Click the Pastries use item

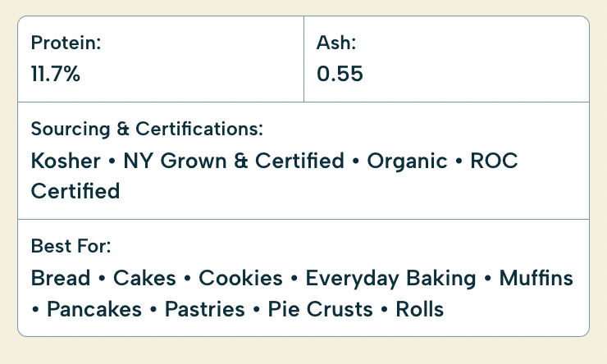(x=205, y=309)
